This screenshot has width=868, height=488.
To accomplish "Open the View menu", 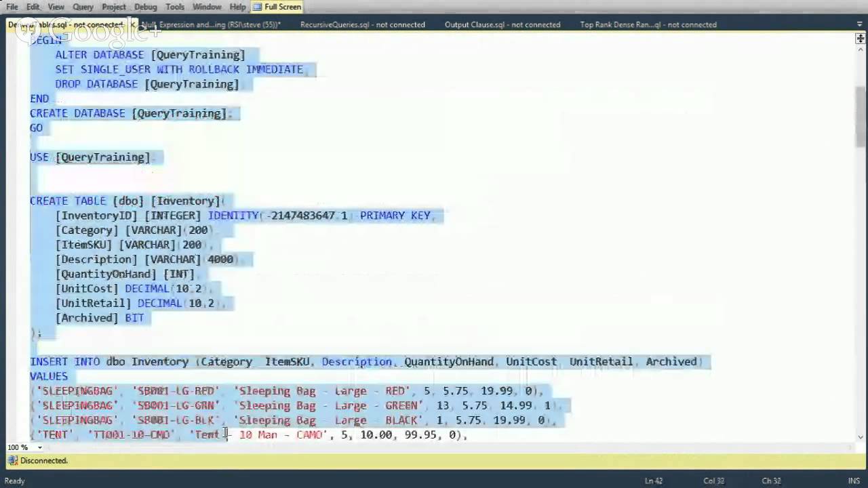I will 56,7.
